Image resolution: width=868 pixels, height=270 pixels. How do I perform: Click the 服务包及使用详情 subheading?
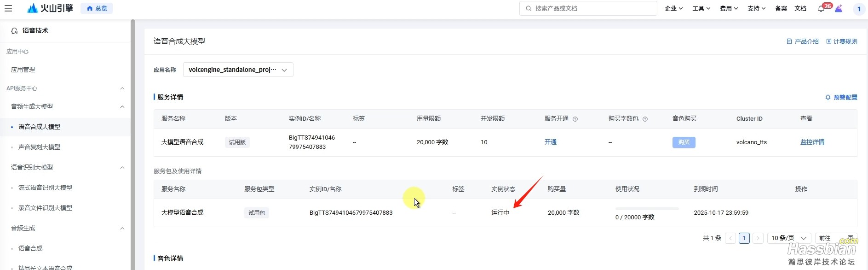click(x=178, y=171)
